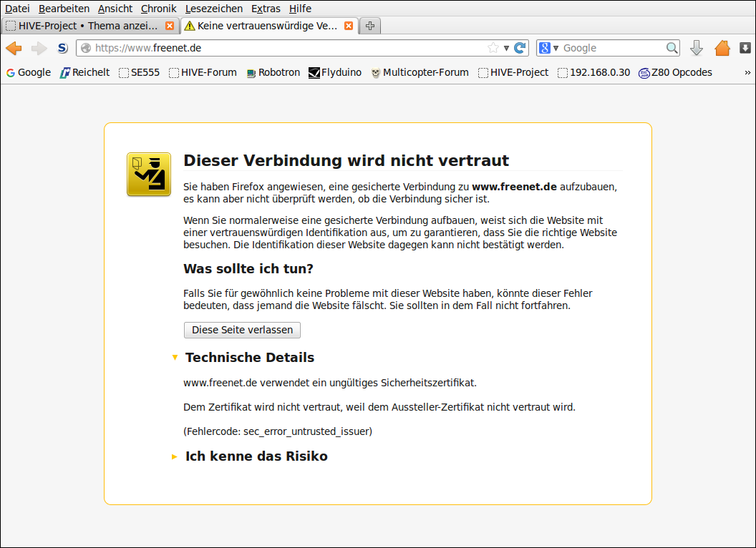756x548 pixels.
Task: Open search engine selector dropdown
Action: pos(548,48)
